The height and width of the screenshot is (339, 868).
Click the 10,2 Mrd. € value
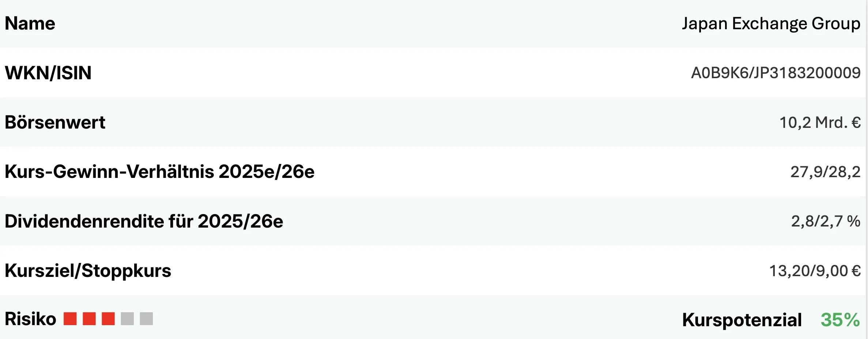[x=820, y=123]
